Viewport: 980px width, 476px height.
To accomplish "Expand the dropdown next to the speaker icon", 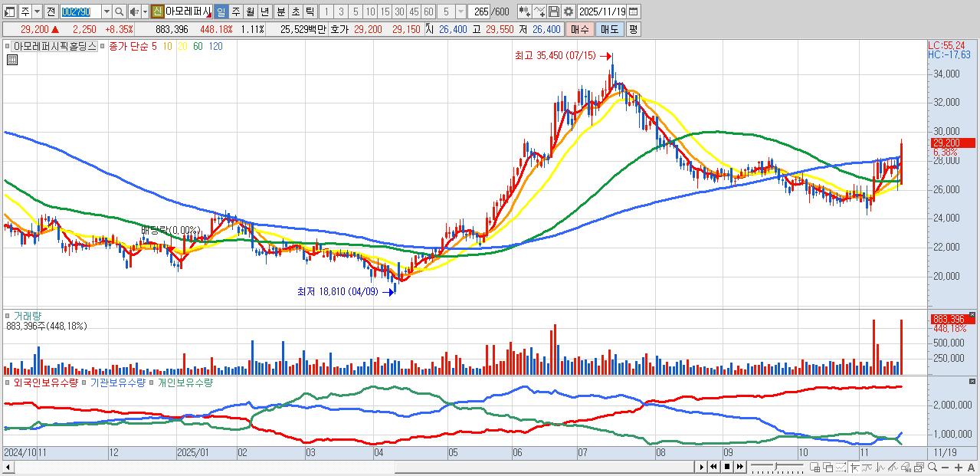I will tap(145, 11).
